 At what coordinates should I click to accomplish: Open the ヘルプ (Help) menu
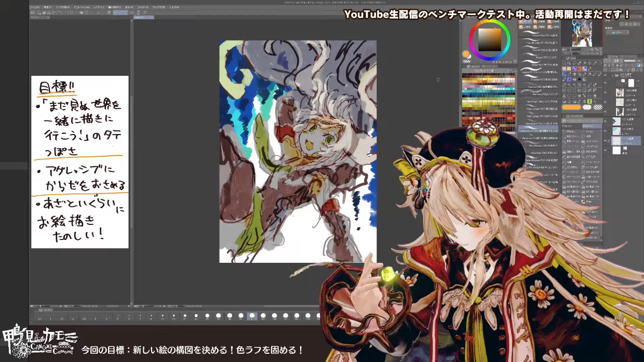pos(175,7)
